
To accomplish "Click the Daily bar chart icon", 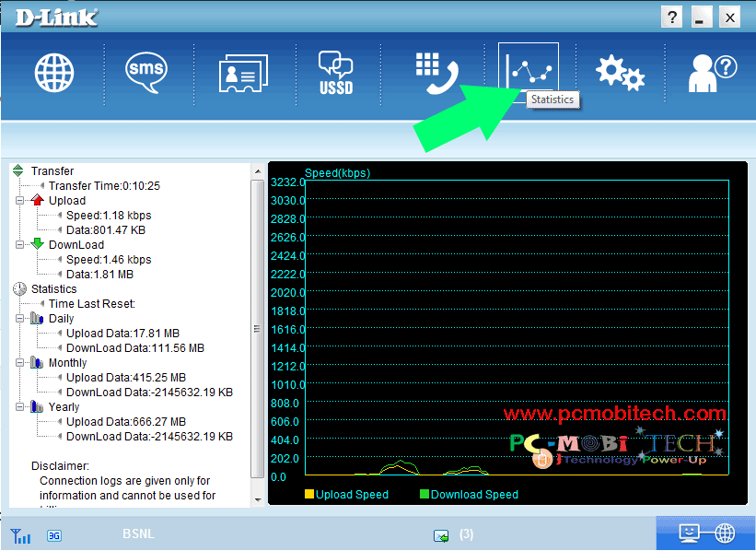I will [x=37, y=318].
